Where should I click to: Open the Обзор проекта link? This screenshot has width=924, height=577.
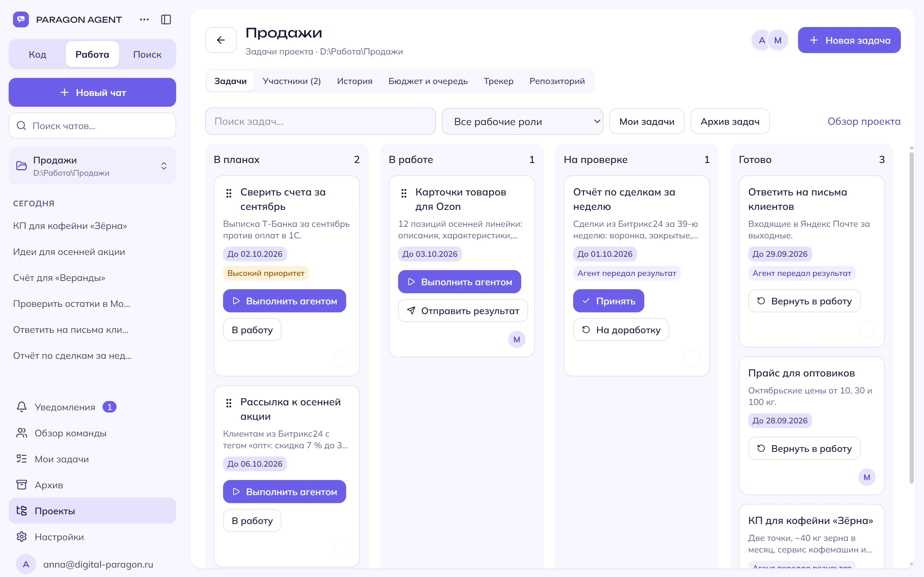pos(864,122)
